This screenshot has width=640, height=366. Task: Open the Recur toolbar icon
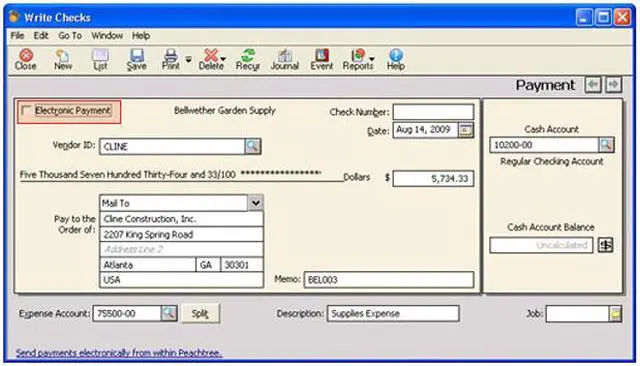coord(248,60)
